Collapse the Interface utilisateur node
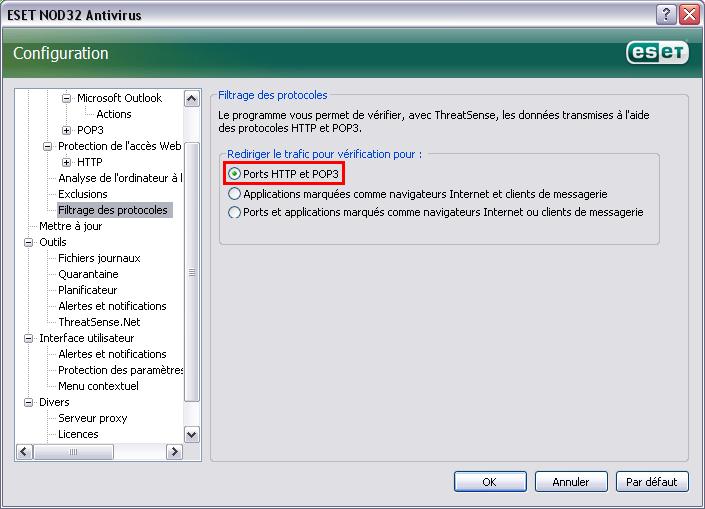 29,338
